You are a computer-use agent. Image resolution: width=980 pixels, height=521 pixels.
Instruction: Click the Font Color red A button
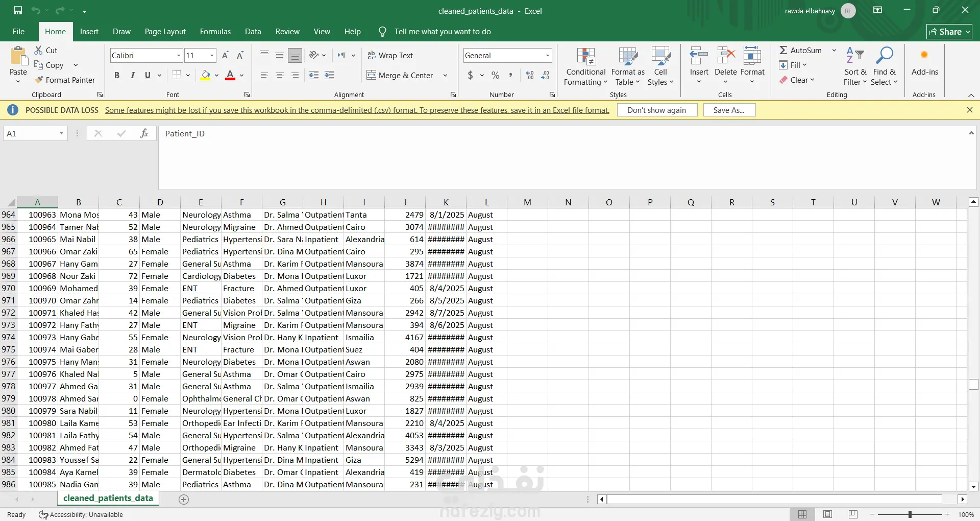click(230, 75)
